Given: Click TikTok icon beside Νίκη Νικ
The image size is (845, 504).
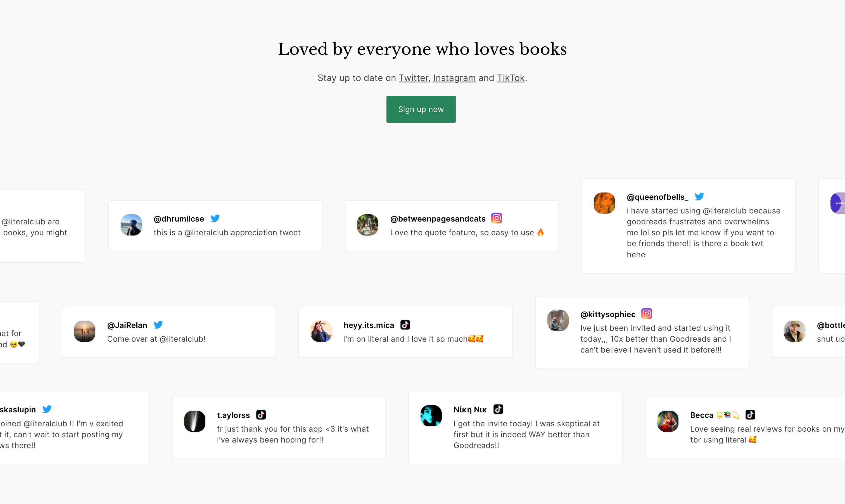Looking at the screenshot, I should point(498,409).
